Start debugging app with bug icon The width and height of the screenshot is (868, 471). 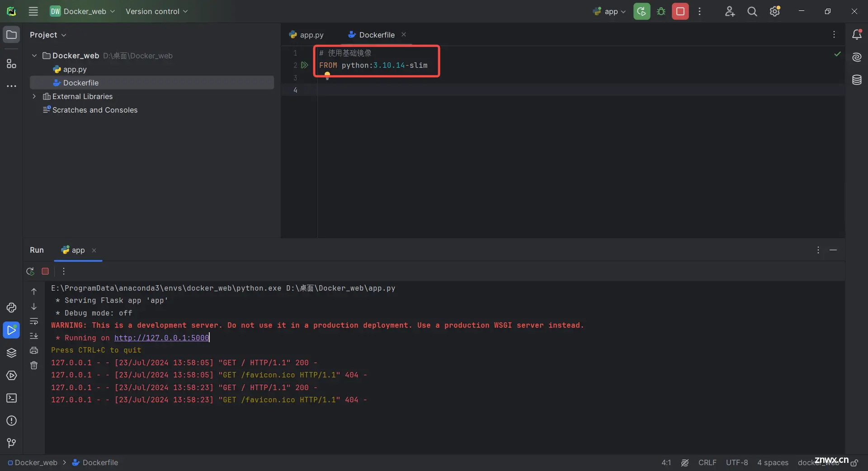[x=661, y=11]
